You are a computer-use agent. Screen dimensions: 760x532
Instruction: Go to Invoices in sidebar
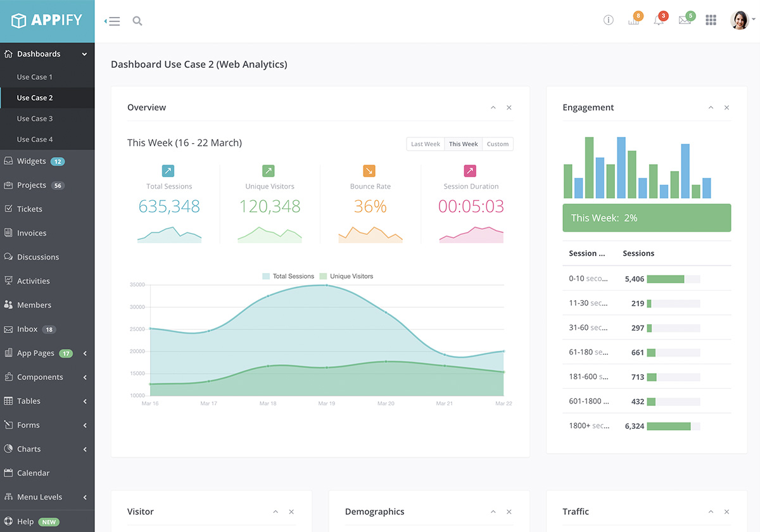(x=32, y=233)
